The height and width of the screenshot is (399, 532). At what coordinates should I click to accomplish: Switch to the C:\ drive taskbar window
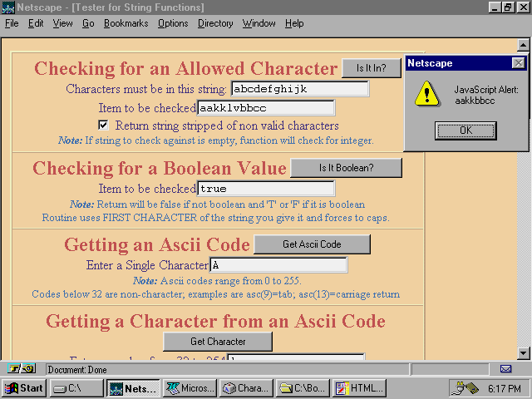pyautogui.click(x=76, y=388)
